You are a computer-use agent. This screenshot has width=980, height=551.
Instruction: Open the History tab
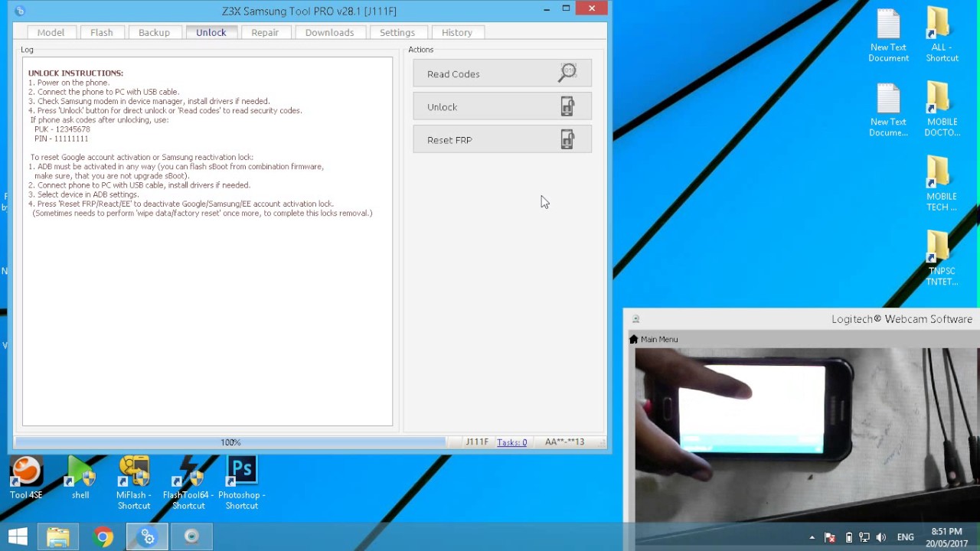456,32
